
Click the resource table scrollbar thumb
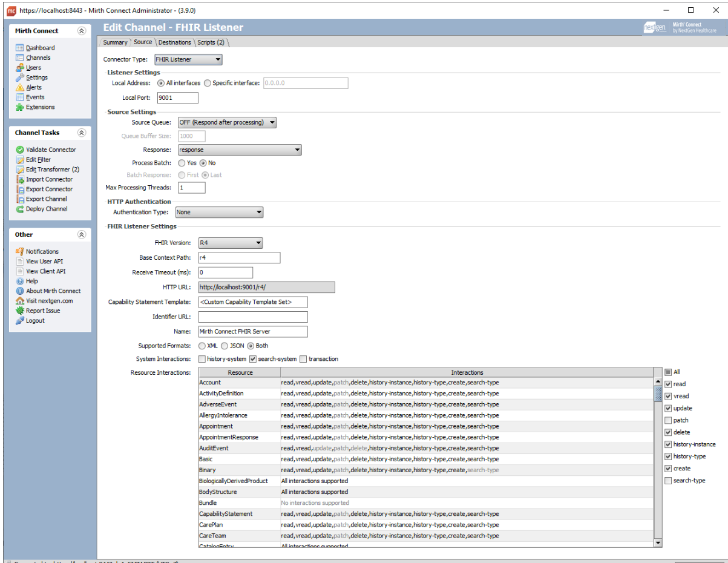[x=658, y=394]
